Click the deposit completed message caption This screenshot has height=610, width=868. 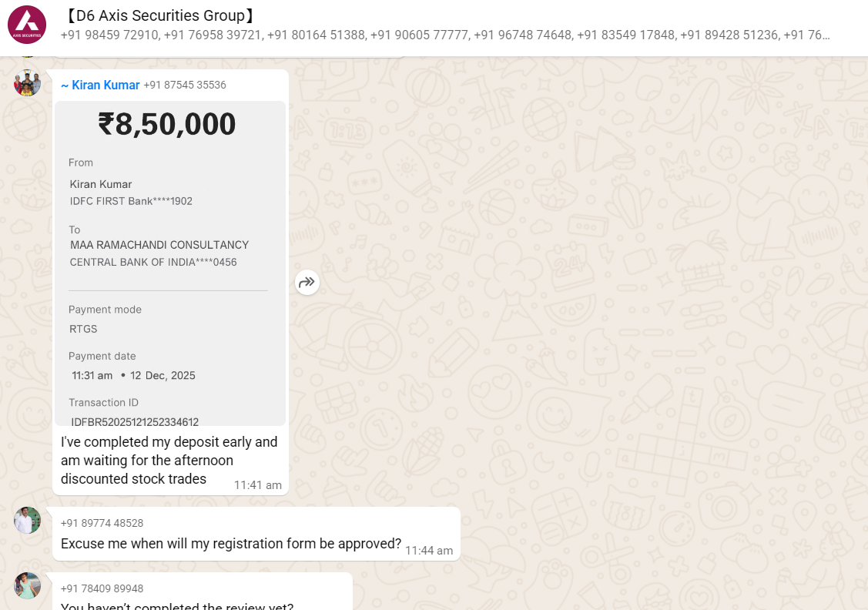coord(169,461)
